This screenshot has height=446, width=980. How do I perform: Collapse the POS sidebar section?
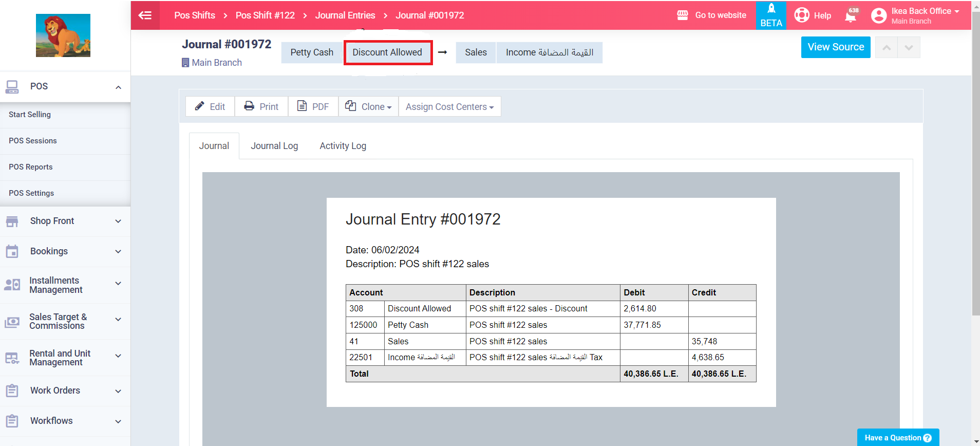tap(118, 87)
